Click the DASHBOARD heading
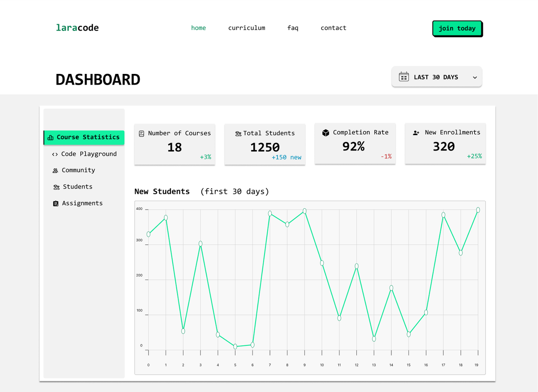Viewport: 538px width, 392px height. coord(98,80)
